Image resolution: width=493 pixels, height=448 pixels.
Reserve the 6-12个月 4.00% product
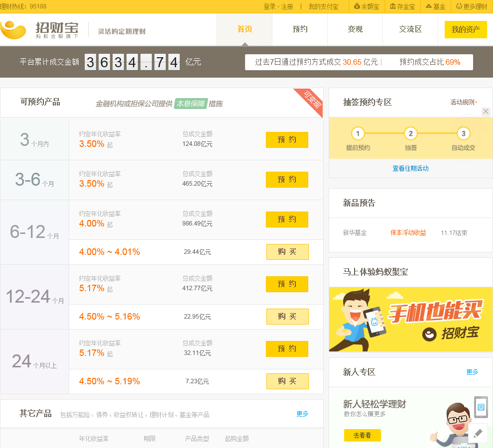click(x=287, y=220)
